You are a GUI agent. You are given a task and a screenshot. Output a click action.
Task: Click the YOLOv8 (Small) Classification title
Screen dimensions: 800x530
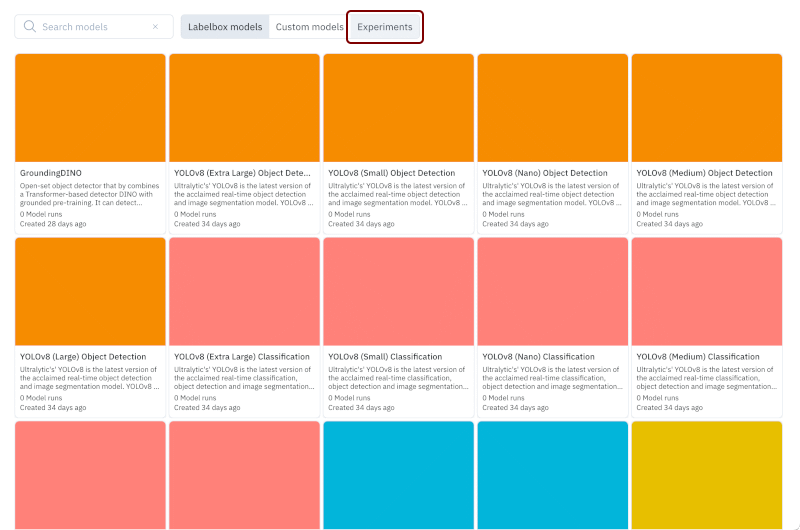pos(385,357)
